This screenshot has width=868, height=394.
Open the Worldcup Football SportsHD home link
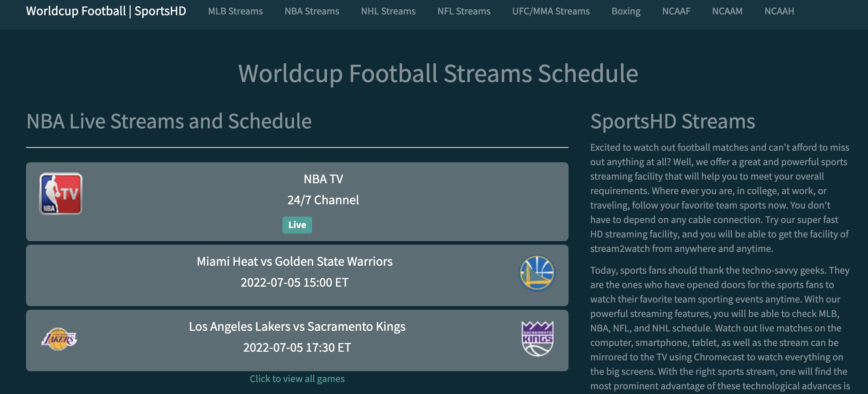[106, 11]
